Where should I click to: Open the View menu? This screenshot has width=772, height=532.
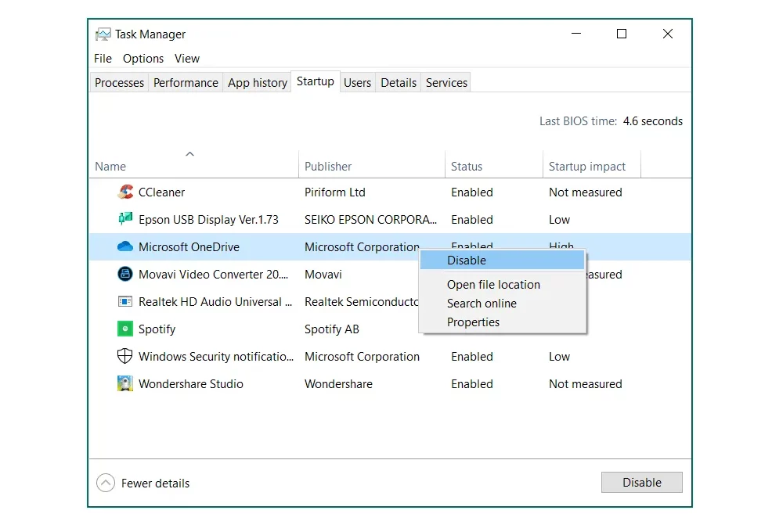(x=187, y=59)
